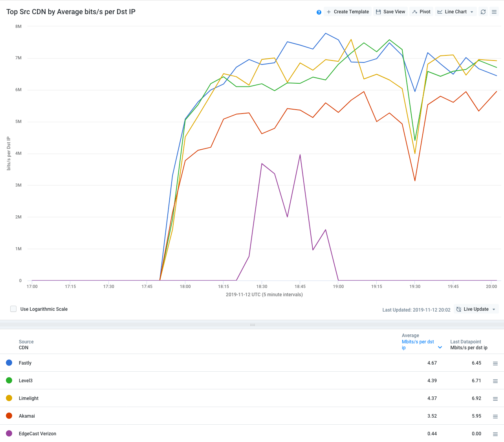Viewport: 504px width, 442px height.
Task: Select the Limelight row label
Action: [x=29, y=398]
